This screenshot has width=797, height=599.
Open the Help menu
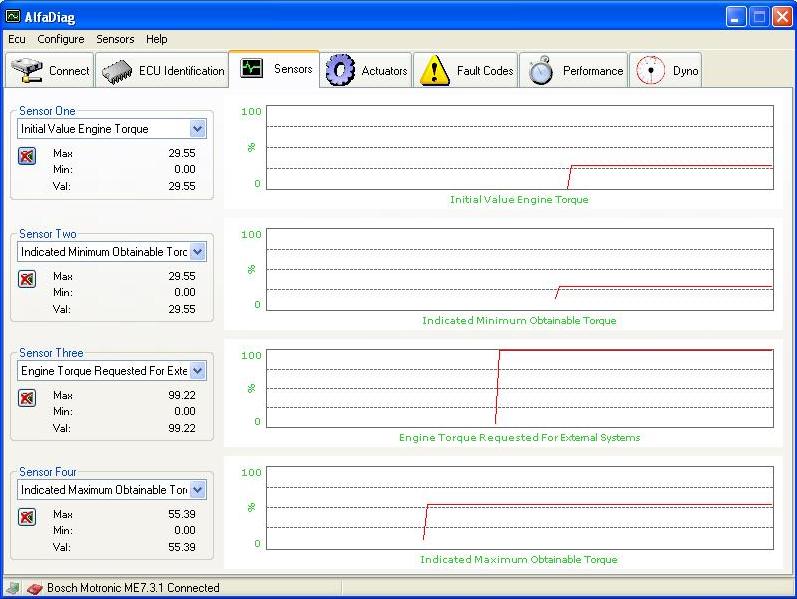tap(157, 39)
